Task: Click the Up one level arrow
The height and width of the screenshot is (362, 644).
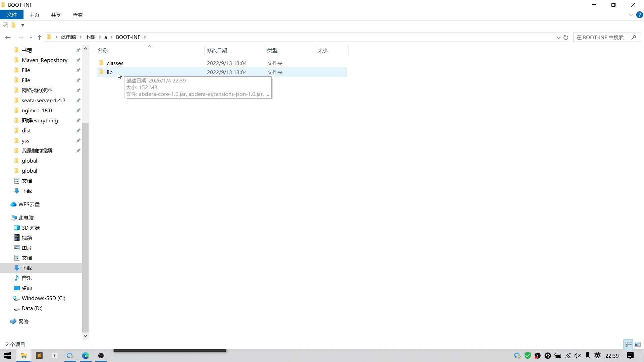Action: (x=40, y=38)
